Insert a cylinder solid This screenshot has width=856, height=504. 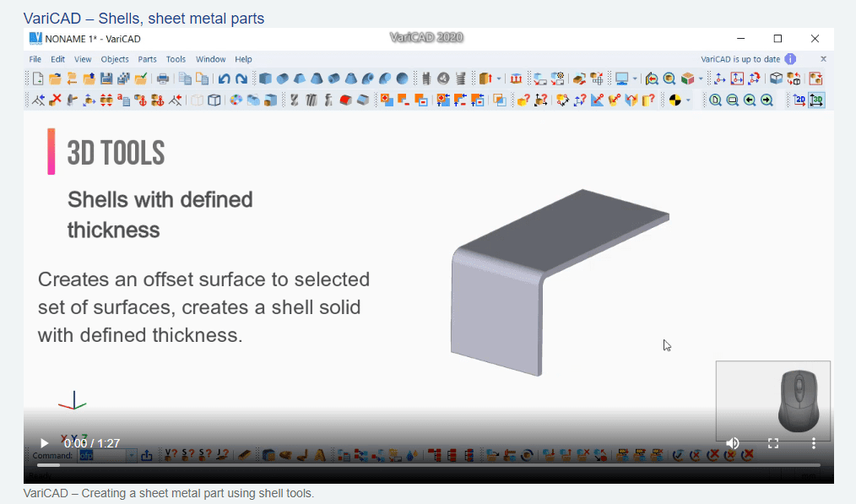click(x=282, y=79)
